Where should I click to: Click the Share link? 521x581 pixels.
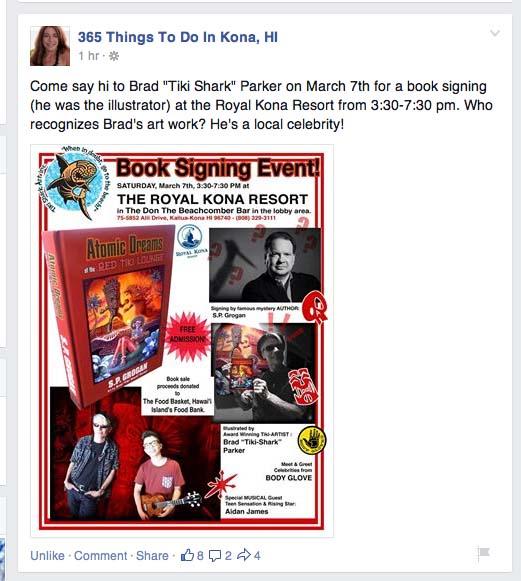[152, 555]
